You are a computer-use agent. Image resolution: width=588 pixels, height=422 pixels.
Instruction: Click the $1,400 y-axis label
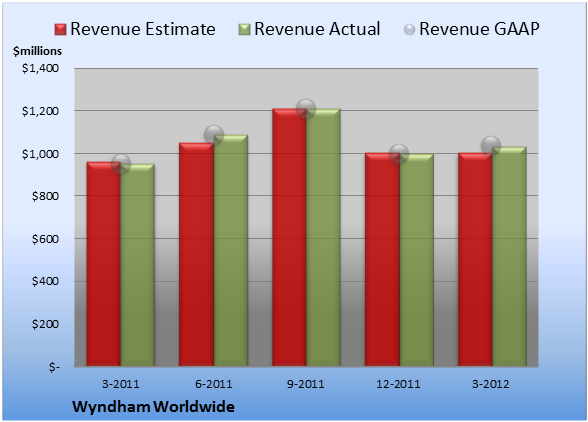(x=40, y=68)
